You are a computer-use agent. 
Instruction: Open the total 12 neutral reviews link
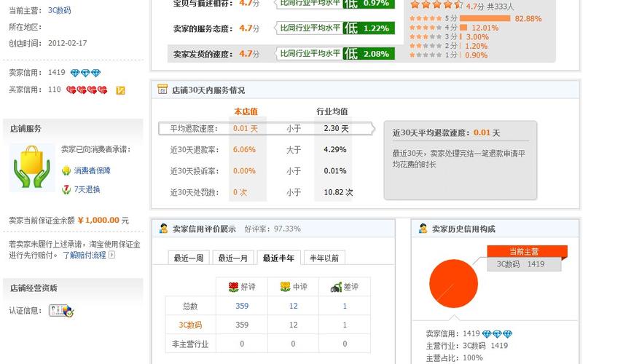coord(293,306)
